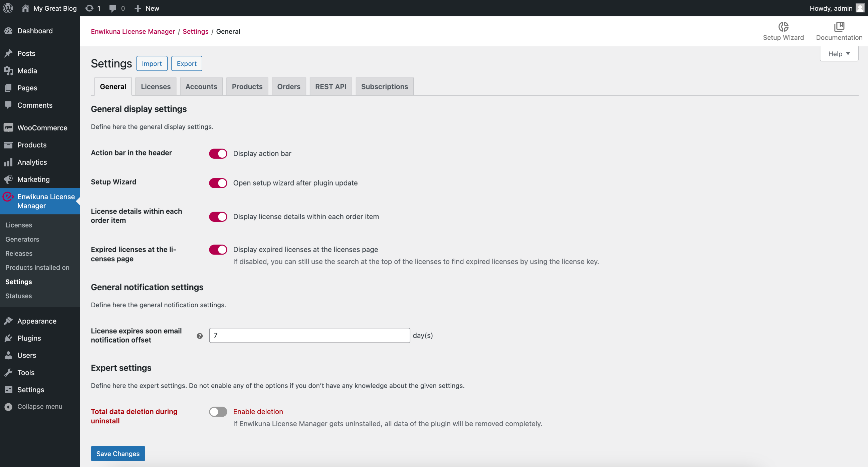Open Settings submenu item under License Manager

pyautogui.click(x=19, y=282)
